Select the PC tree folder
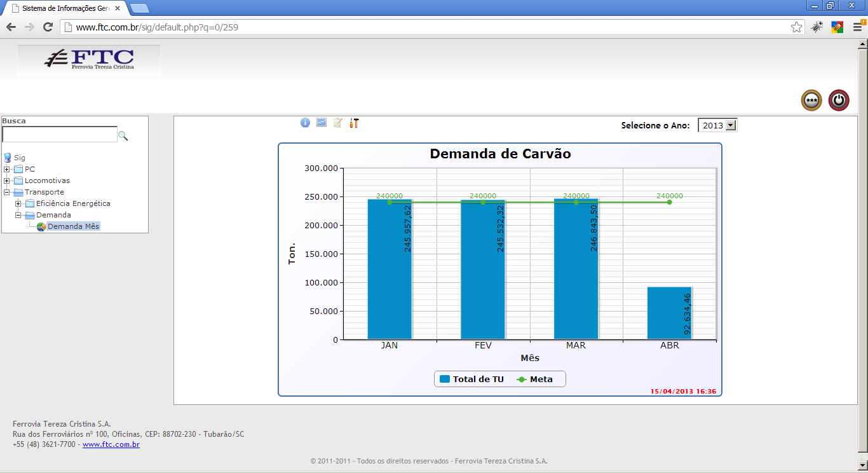This screenshot has width=868, height=473. coord(30,169)
